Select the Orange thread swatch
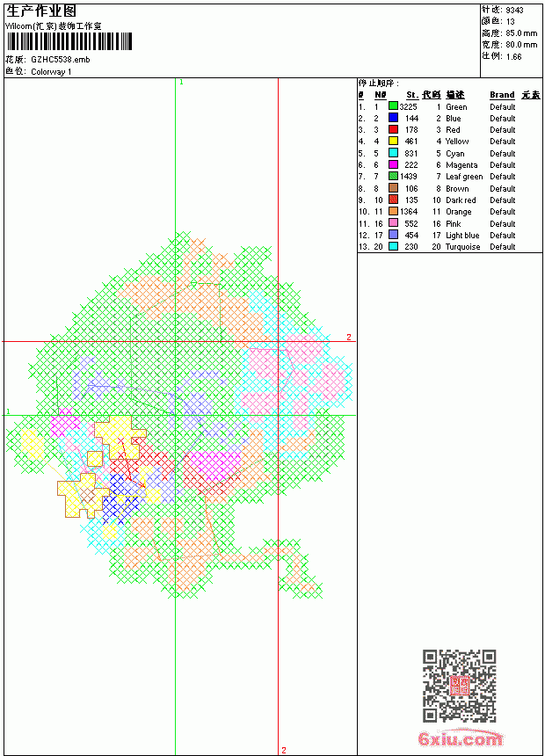The width and height of the screenshot is (545, 756). coord(393,211)
